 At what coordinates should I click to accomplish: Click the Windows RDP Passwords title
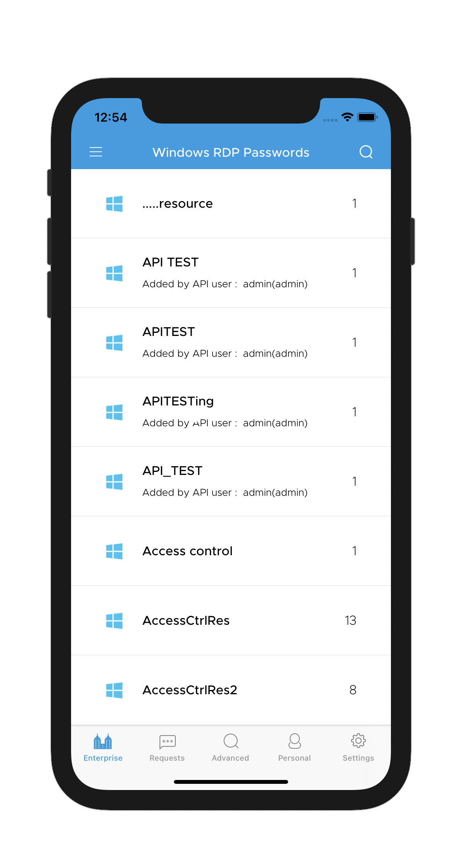pos(231,153)
